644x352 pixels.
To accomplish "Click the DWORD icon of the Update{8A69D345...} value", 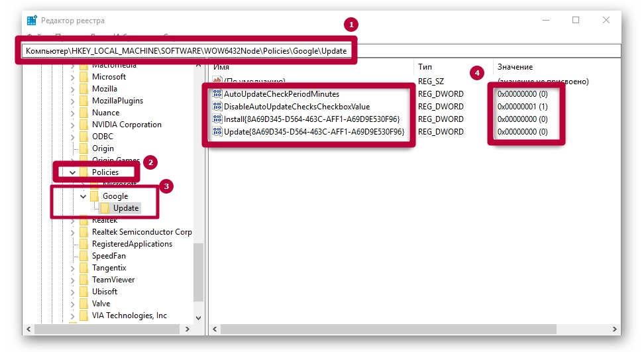I will click(217, 132).
